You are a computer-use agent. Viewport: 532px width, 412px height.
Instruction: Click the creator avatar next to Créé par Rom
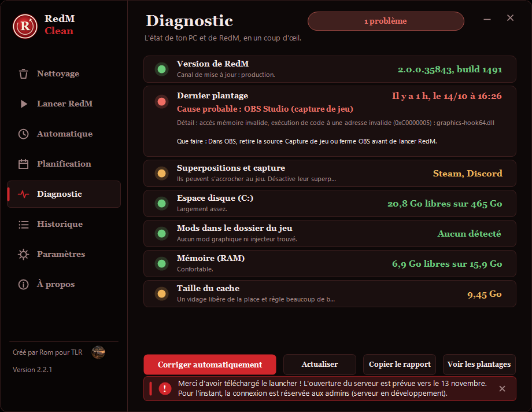(98, 352)
